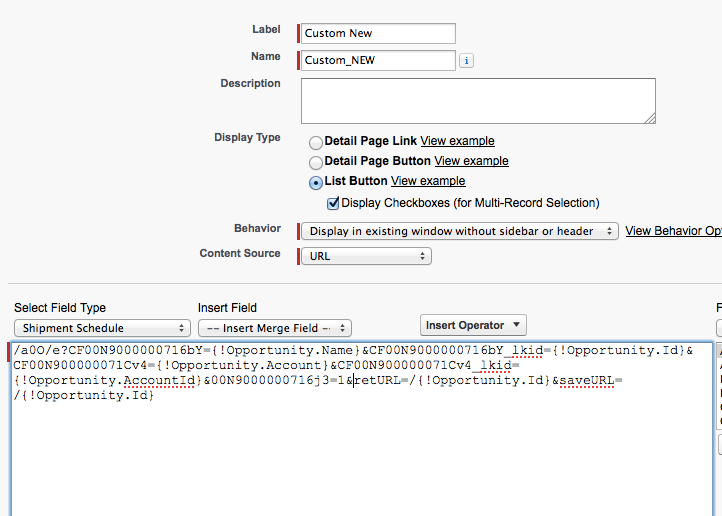
Task: Click the resize handle of the Description box
Action: [650, 118]
